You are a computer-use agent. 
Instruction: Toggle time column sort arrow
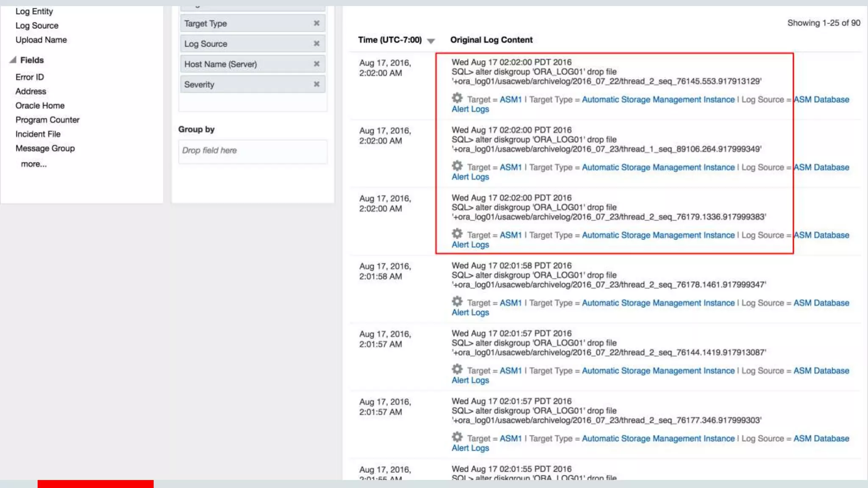point(431,41)
